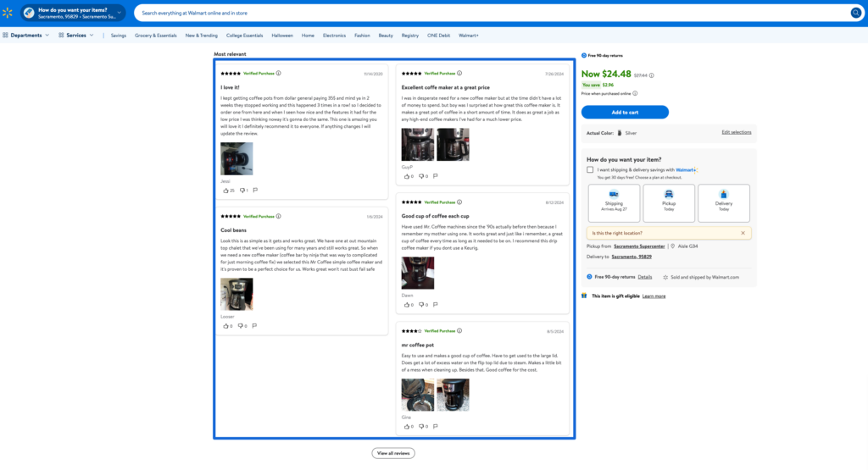Screen dimensions: 868x470
Task: Expand "How do you want your items?" selector
Action: tap(74, 13)
